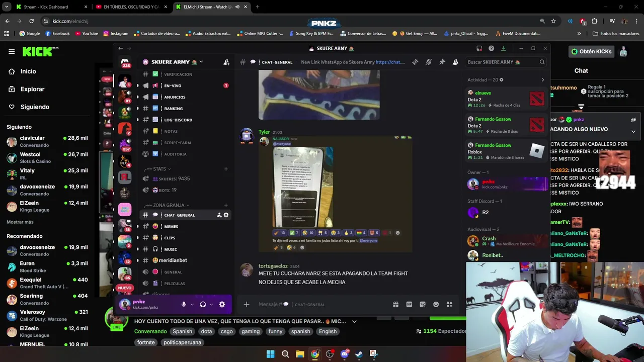This screenshot has width=644, height=362.
Task: Open gift icon in Discord message bar
Action: [395, 304]
